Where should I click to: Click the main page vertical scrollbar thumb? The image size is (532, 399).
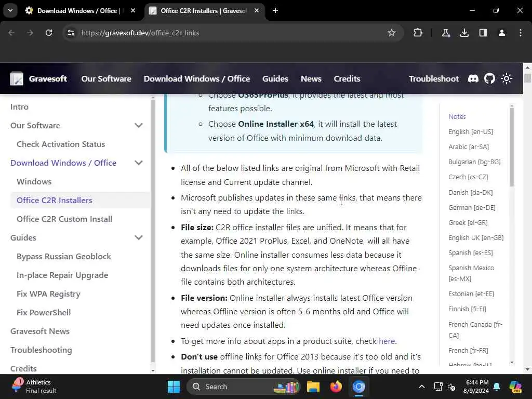tap(527, 78)
